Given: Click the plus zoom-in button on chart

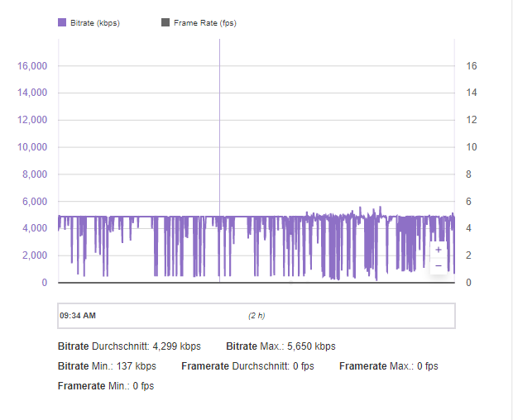Looking at the screenshot, I should point(439,249).
